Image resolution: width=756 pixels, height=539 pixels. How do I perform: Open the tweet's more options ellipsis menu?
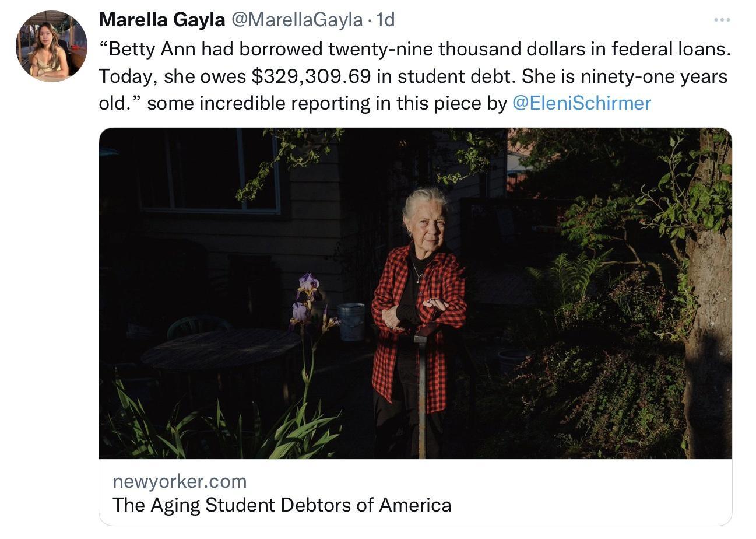[x=723, y=19]
